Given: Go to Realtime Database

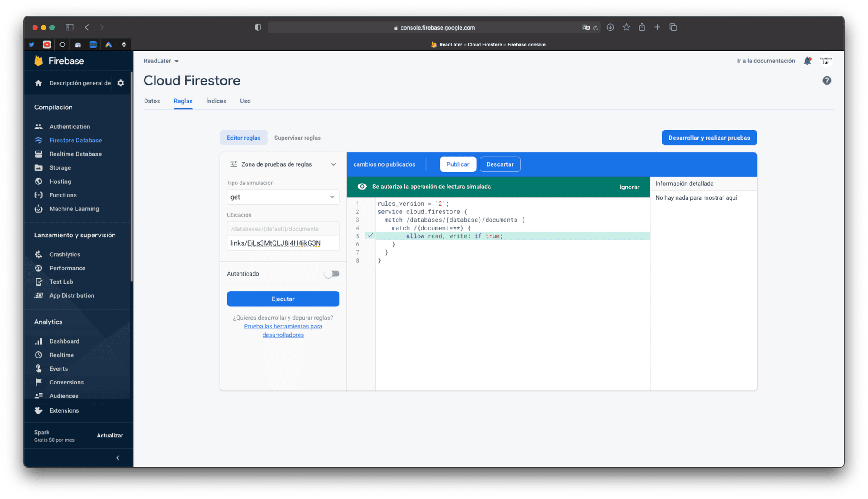Looking at the screenshot, I should pos(75,154).
